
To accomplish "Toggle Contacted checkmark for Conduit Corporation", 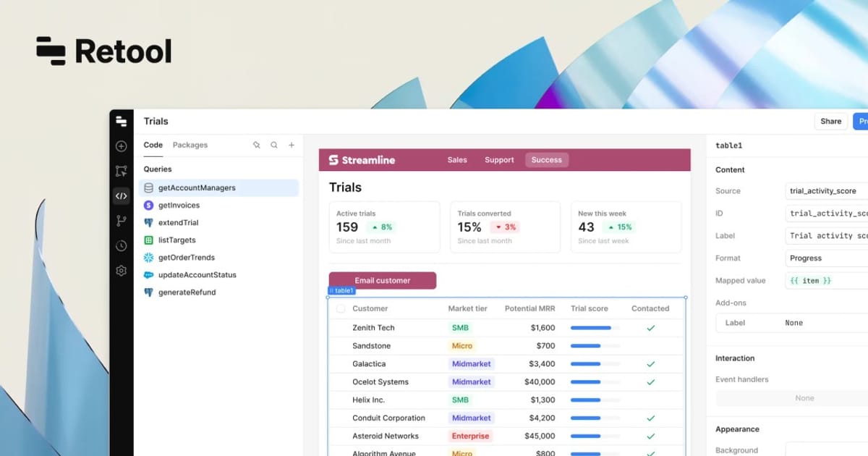I will click(x=650, y=418).
